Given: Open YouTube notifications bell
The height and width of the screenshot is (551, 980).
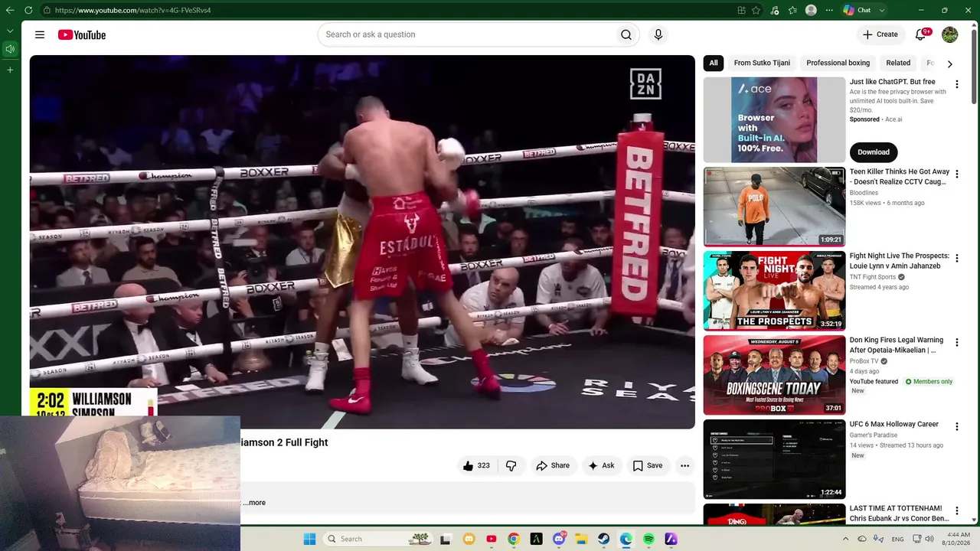Looking at the screenshot, I should [921, 34].
